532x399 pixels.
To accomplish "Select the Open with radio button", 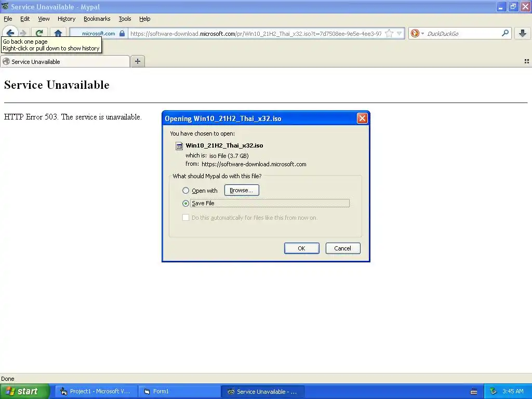I will coord(185,190).
